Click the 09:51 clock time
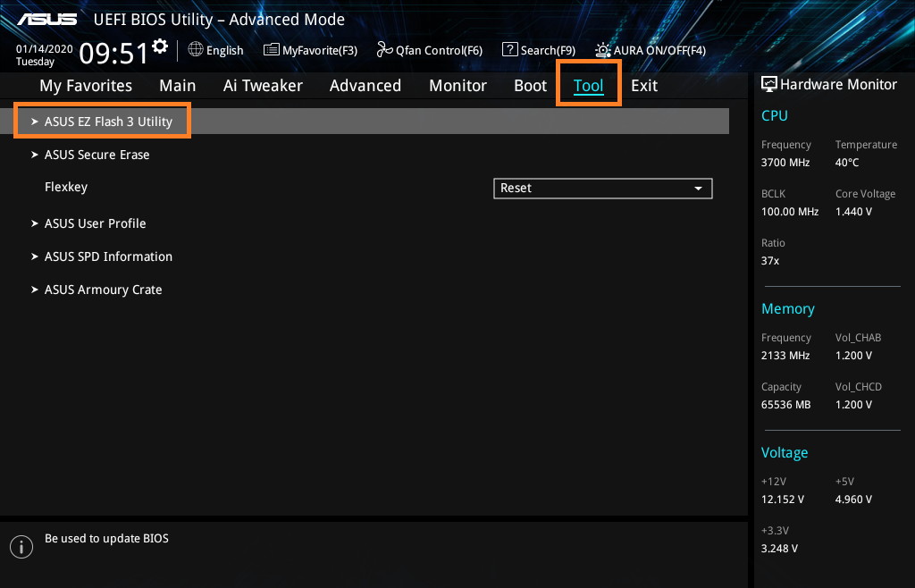This screenshot has height=588, width=915. click(113, 54)
